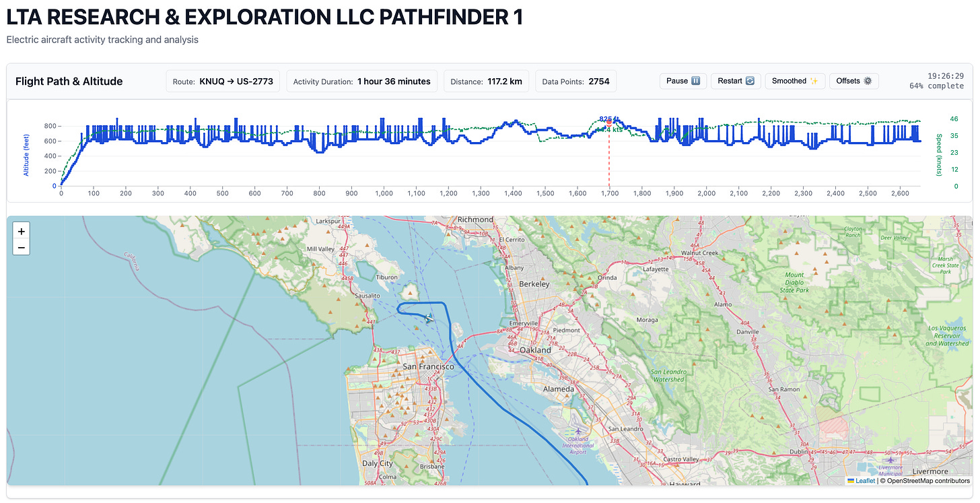Click the red playback marker on chart
This screenshot has height=503, width=980.
point(609,124)
